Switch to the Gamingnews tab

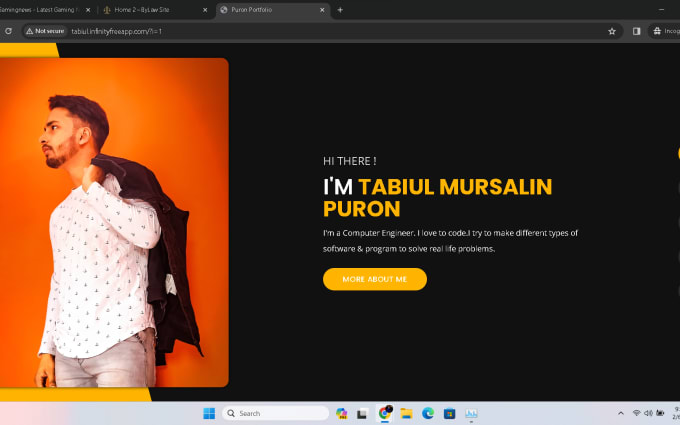pyautogui.click(x=46, y=10)
